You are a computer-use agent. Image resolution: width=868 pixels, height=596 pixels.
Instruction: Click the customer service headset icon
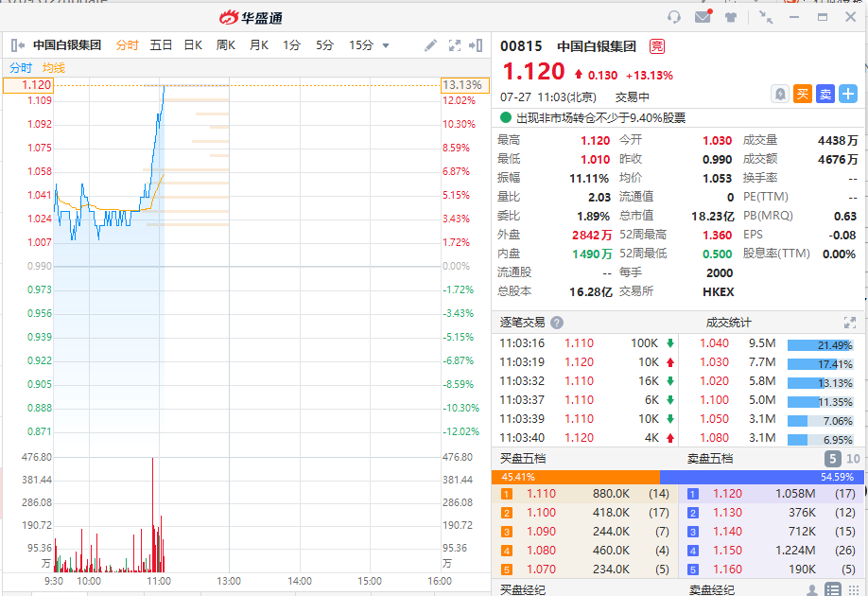tap(674, 17)
